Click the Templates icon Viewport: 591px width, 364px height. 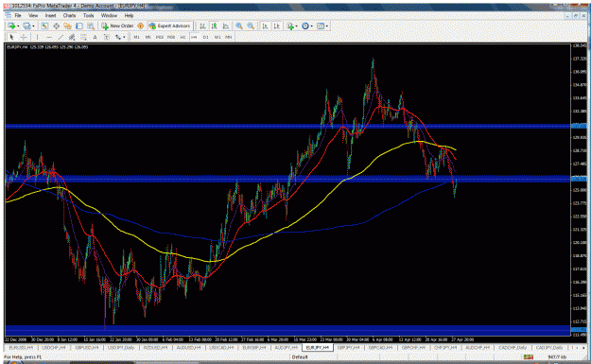(x=321, y=26)
